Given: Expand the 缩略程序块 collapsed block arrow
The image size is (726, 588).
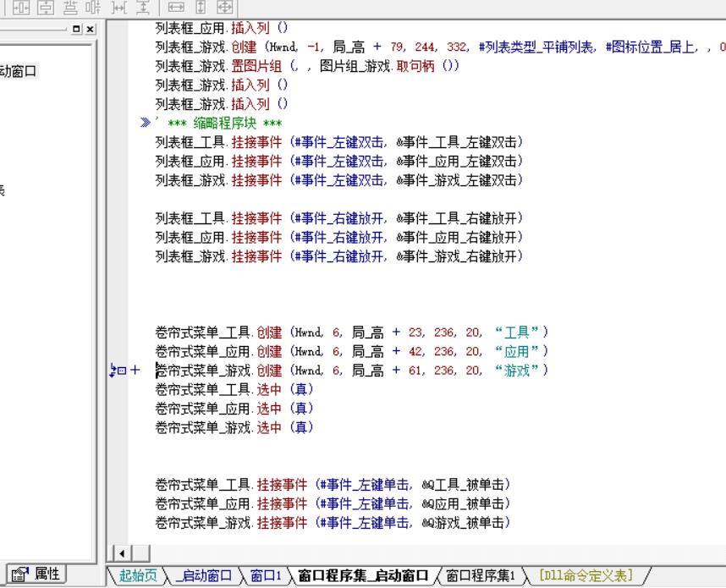Looking at the screenshot, I should (x=145, y=123).
